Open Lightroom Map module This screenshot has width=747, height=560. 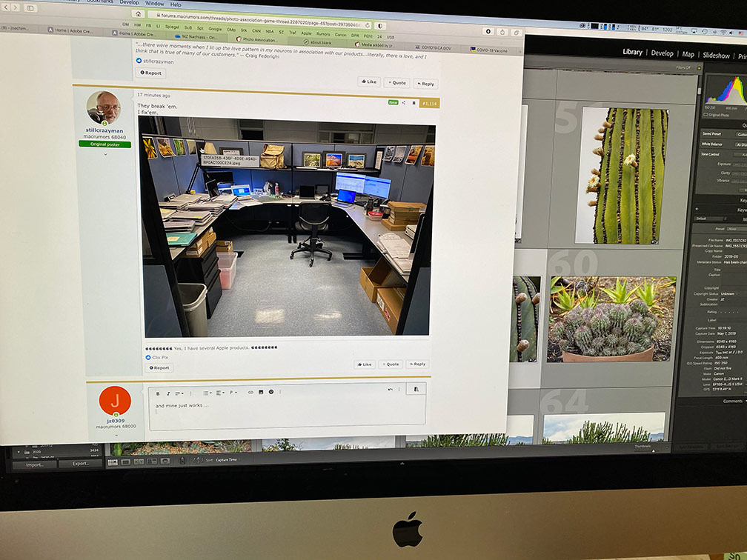[x=688, y=54]
